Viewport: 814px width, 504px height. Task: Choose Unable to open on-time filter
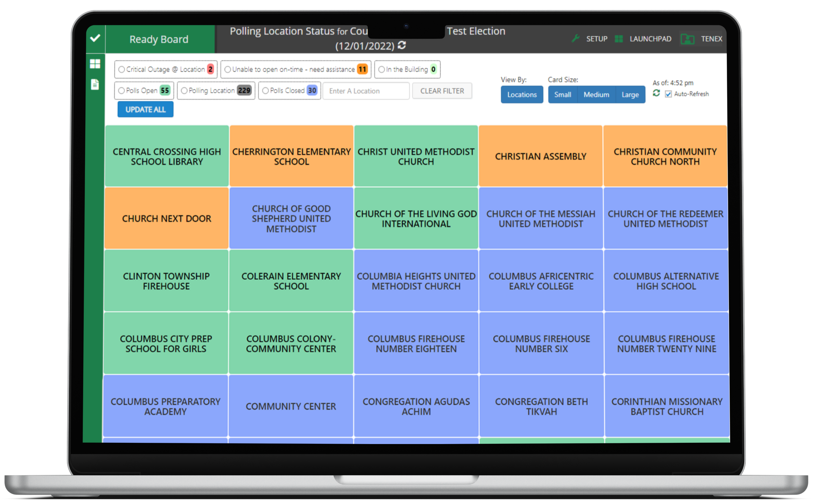pos(228,69)
